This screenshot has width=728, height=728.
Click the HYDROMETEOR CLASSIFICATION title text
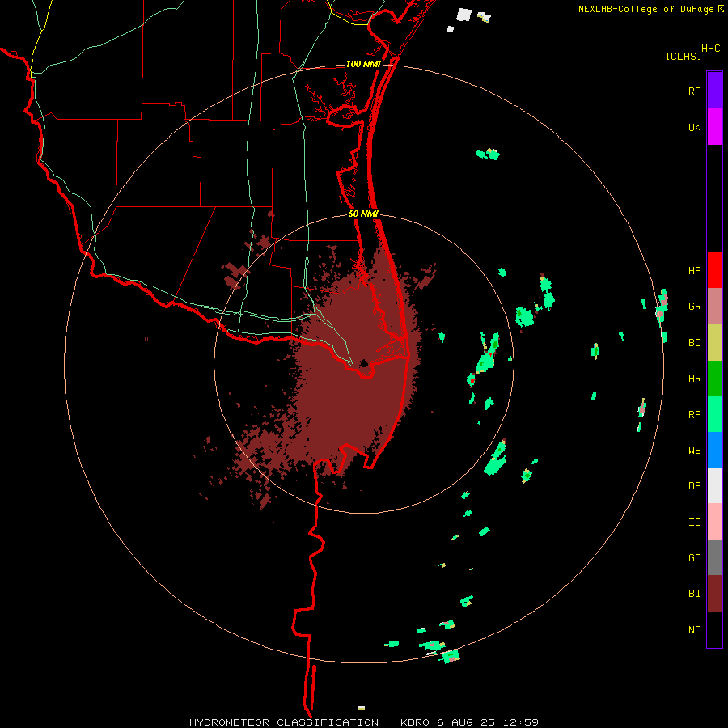[x=284, y=722]
